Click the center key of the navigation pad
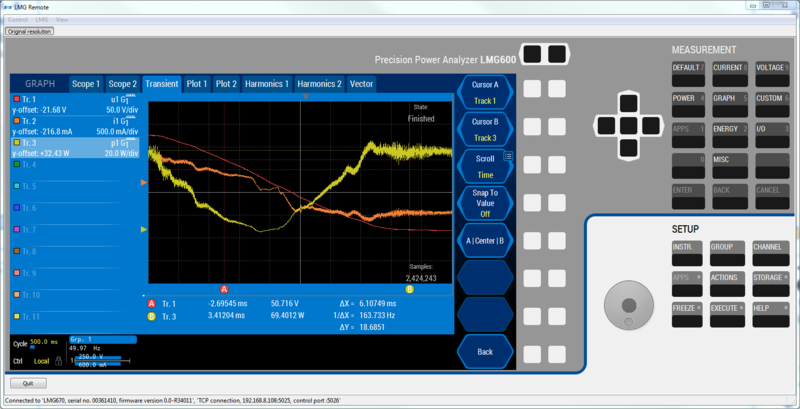Screen dimensions: 800x409 pos(629,125)
